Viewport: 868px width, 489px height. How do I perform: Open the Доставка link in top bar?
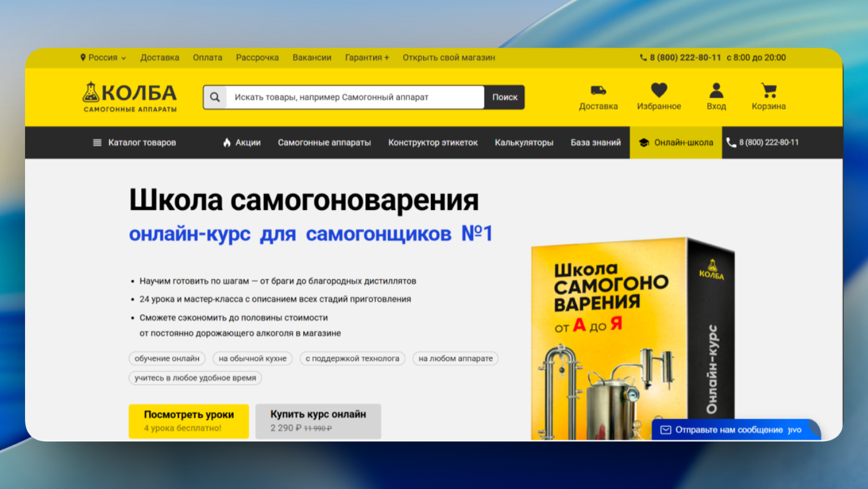point(160,58)
